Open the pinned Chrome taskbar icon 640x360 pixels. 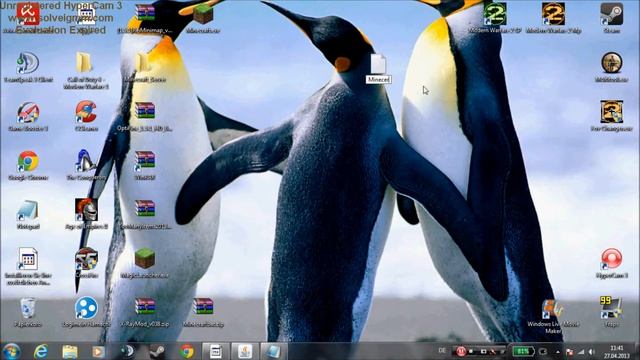[x=187, y=351]
